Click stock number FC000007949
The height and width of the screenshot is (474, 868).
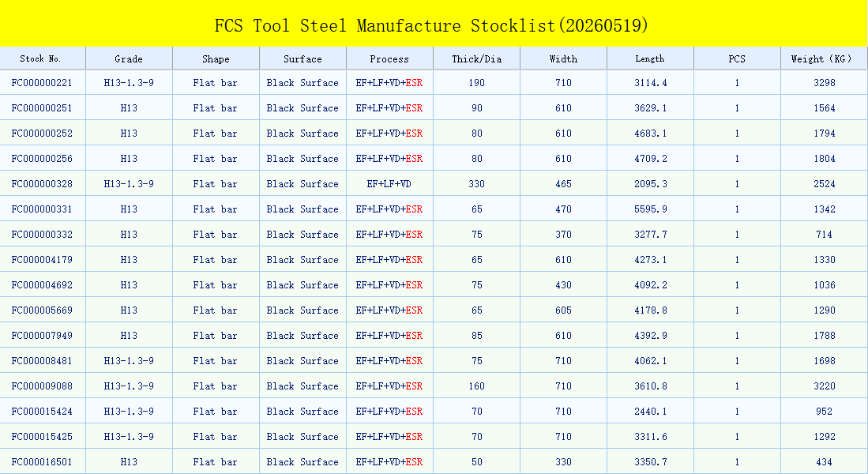click(x=42, y=336)
